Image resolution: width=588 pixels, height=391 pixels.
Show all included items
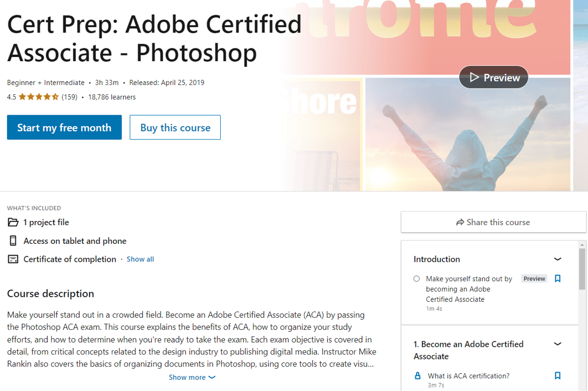coord(140,259)
